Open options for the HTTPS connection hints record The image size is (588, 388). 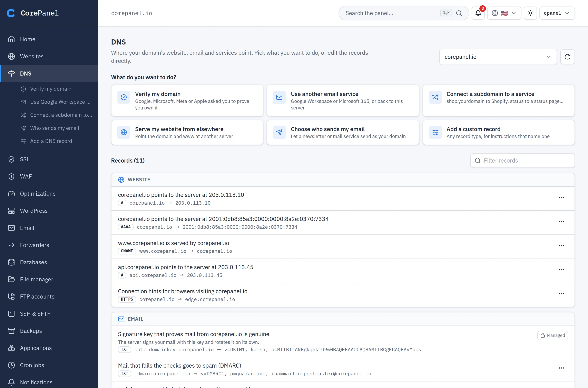click(x=561, y=294)
